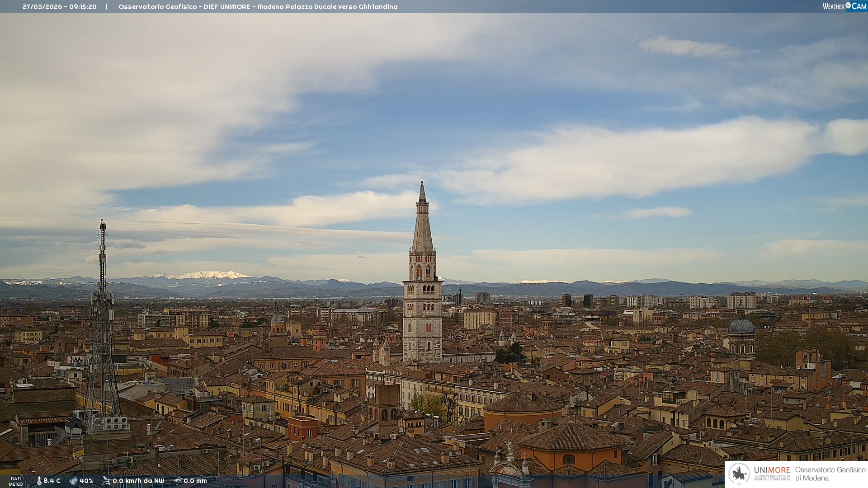Click the gray dome on the right
868x488 pixels.
[741, 326]
